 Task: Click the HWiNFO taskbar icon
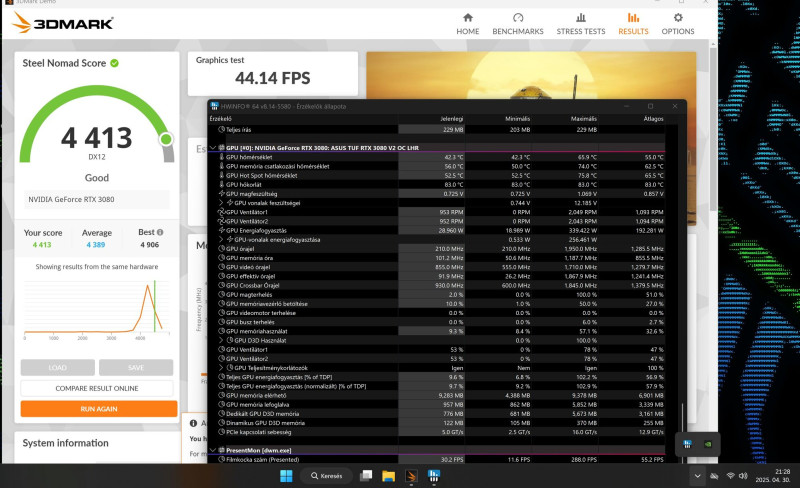pyautogui.click(x=434, y=476)
